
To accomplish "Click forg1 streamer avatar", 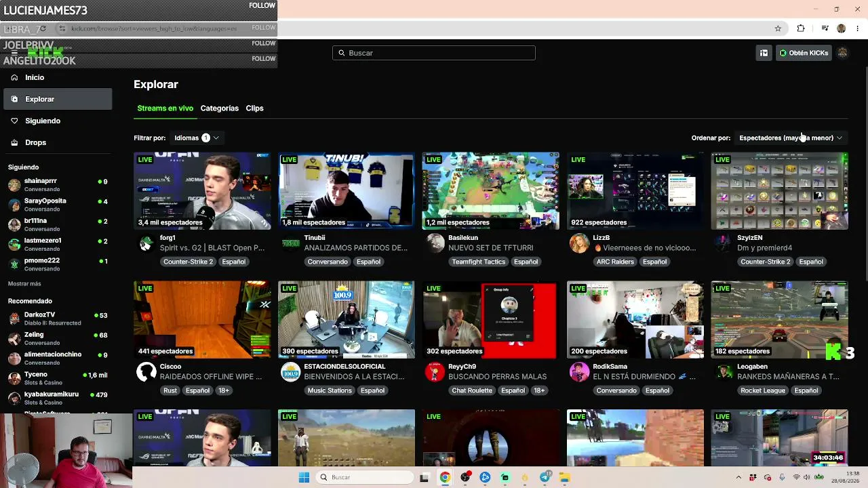I will [x=146, y=243].
